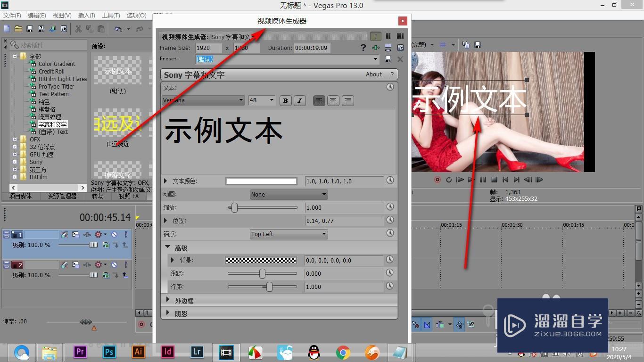Open 编辑(E) menu
This screenshot has height=362, width=644.
click(37, 16)
